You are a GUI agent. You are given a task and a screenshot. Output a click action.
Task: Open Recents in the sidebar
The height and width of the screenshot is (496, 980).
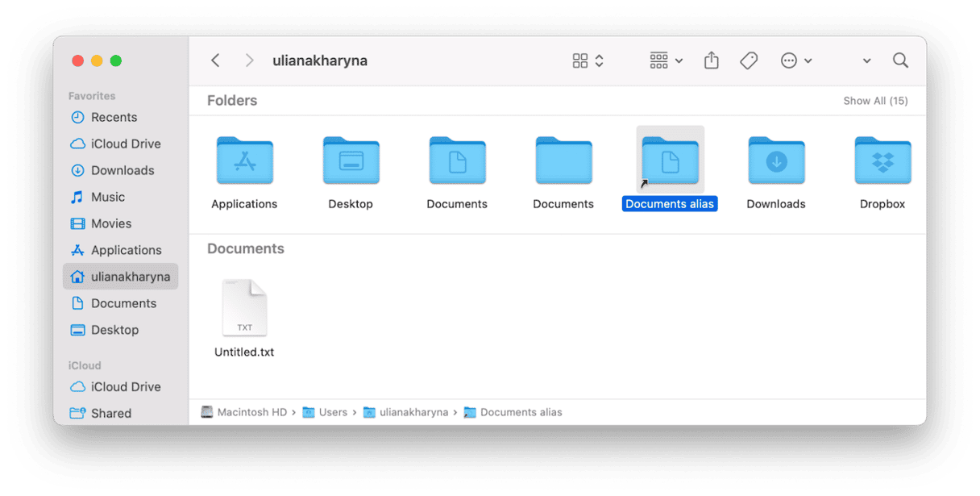tap(121, 117)
